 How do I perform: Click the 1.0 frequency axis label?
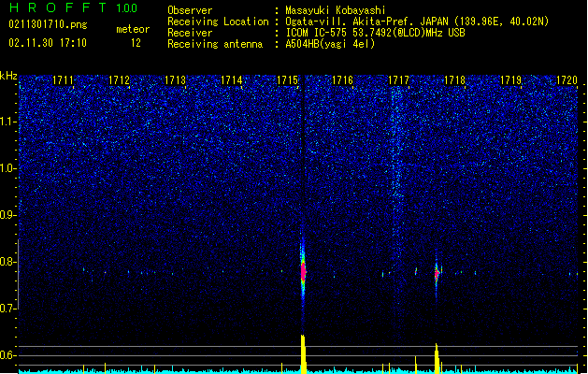(x=8, y=168)
